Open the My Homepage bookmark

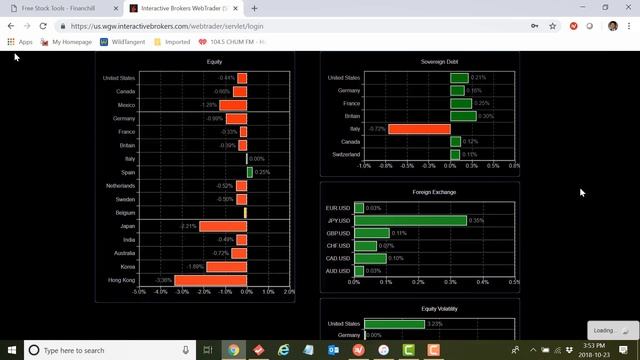pyautogui.click(x=66, y=42)
